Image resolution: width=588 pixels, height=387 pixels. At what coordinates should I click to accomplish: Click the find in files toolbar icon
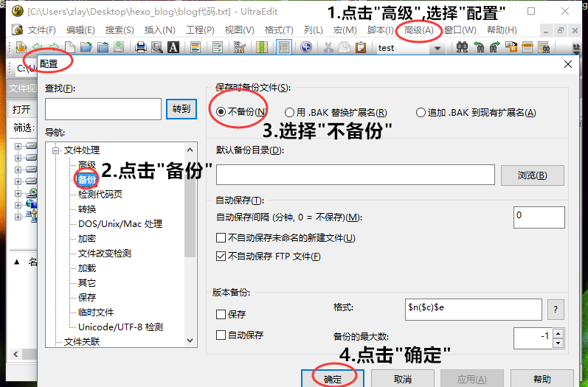(x=544, y=47)
